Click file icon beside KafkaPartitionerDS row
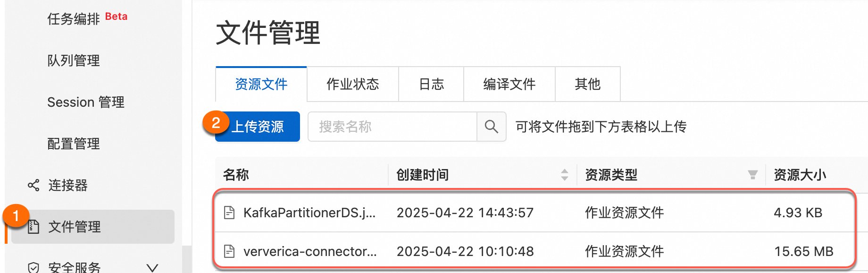The image size is (868, 273). point(229,213)
